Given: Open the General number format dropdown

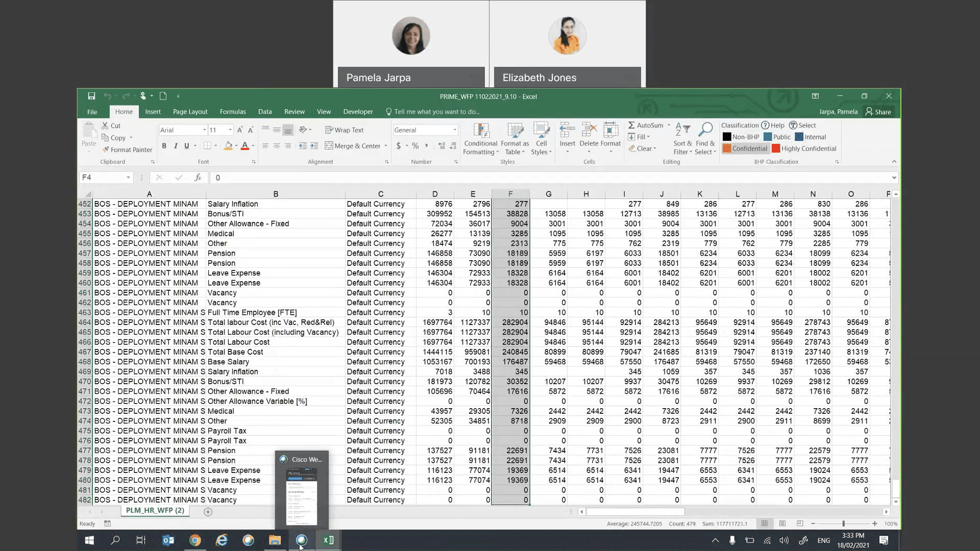Looking at the screenshot, I should tap(455, 130).
